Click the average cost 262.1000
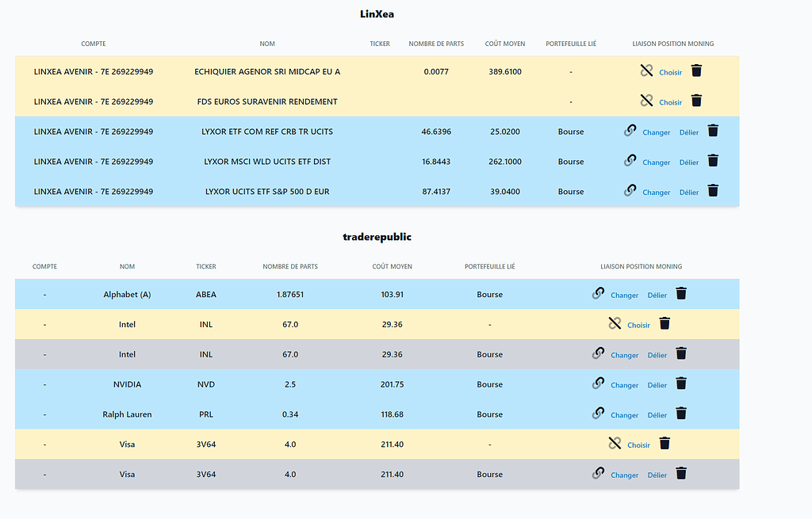 tap(505, 162)
